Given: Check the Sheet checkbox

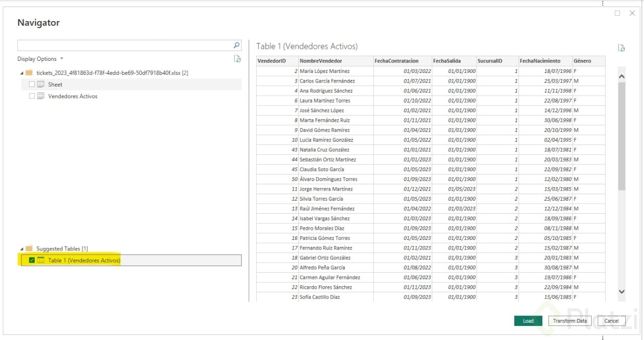Looking at the screenshot, I should [32, 84].
